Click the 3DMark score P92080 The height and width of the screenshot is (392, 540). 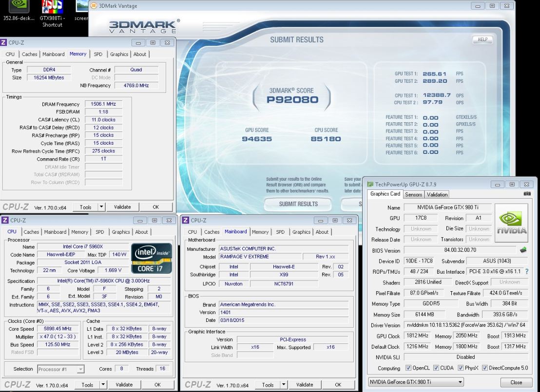[x=292, y=100]
